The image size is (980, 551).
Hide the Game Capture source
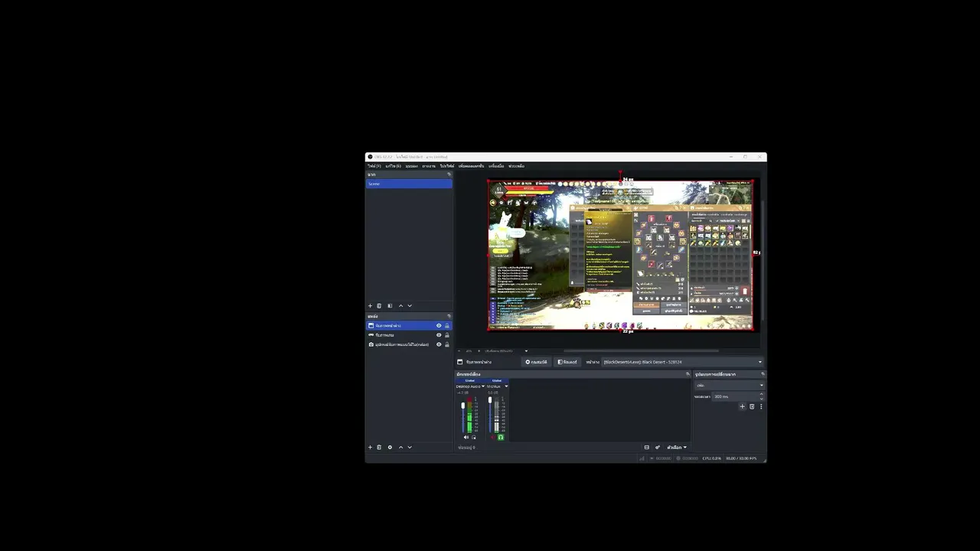tap(439, 335)
